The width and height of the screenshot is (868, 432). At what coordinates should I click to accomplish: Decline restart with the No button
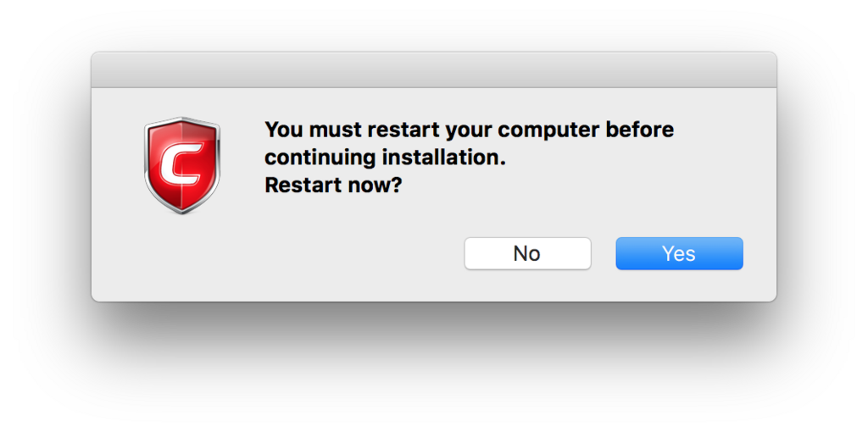click(x=527, y=254)
